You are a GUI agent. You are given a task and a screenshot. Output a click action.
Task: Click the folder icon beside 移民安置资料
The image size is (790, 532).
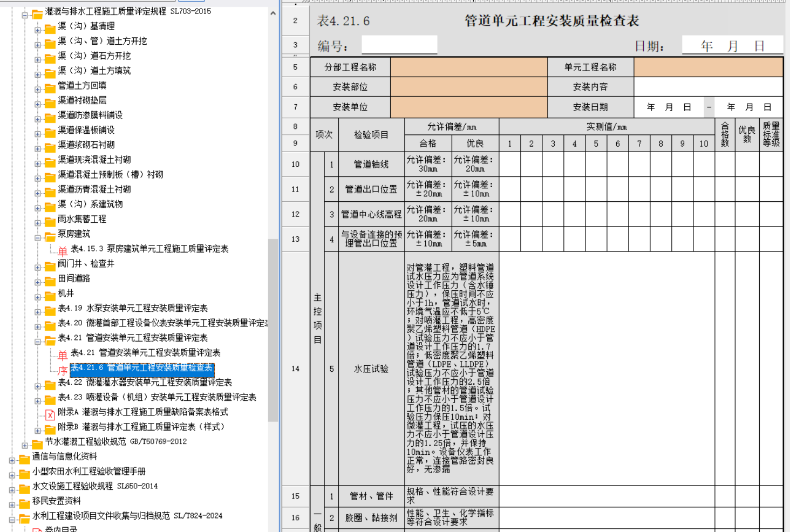(24, 503)
